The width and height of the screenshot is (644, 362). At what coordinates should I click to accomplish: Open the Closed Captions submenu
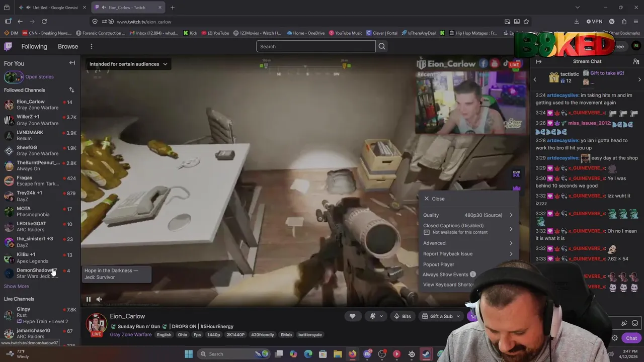click(x=468, y=229)
